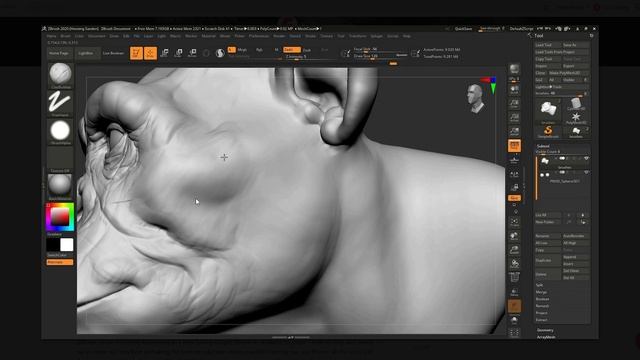This screenshot has width=640, height=360.
Task: Select the Mrgb paint mode
Action: (x=242, y=50)
